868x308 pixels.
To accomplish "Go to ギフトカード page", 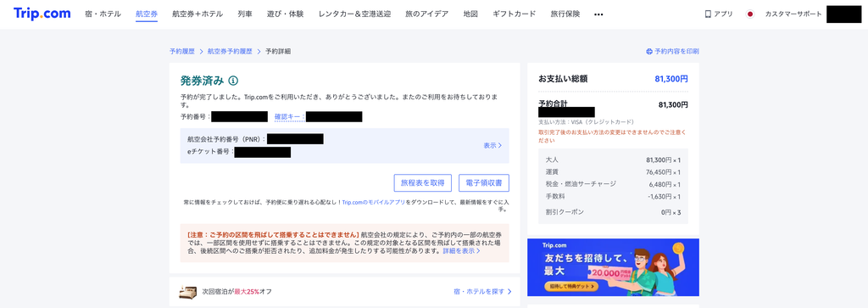I will pyautogui.click(x=515, y=14).
